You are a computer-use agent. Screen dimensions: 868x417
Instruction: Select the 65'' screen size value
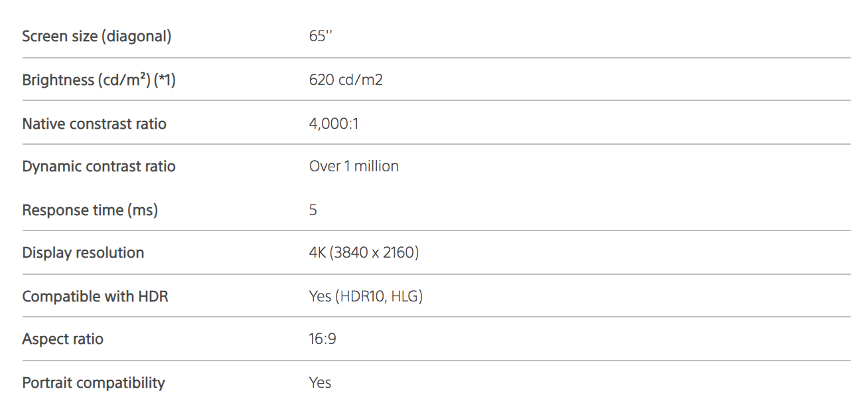(x=320, y=37)
